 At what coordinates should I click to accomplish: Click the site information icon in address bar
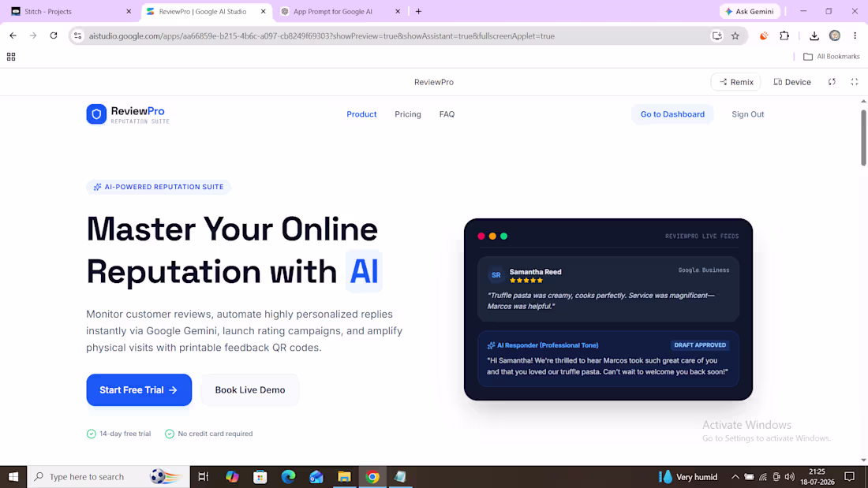coord(77,36)
